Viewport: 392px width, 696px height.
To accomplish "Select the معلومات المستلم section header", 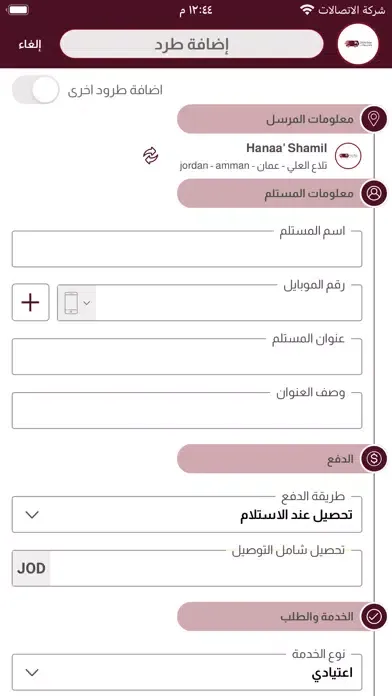I will click(275, 194).
